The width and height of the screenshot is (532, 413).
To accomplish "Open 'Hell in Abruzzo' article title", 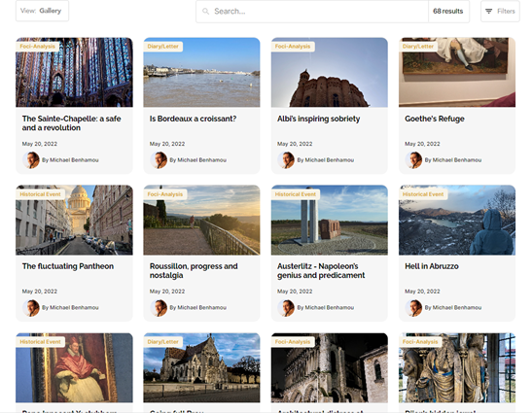I will 432,266.
